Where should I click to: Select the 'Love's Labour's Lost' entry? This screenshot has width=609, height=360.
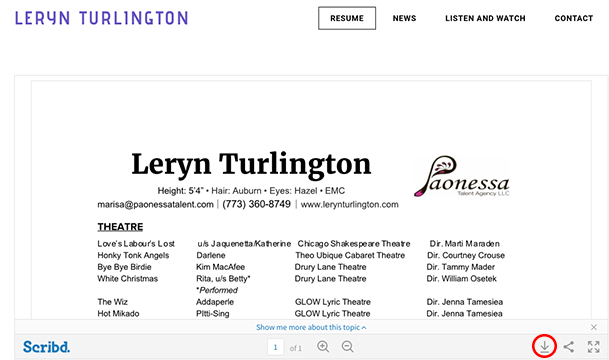pos(136,243)
